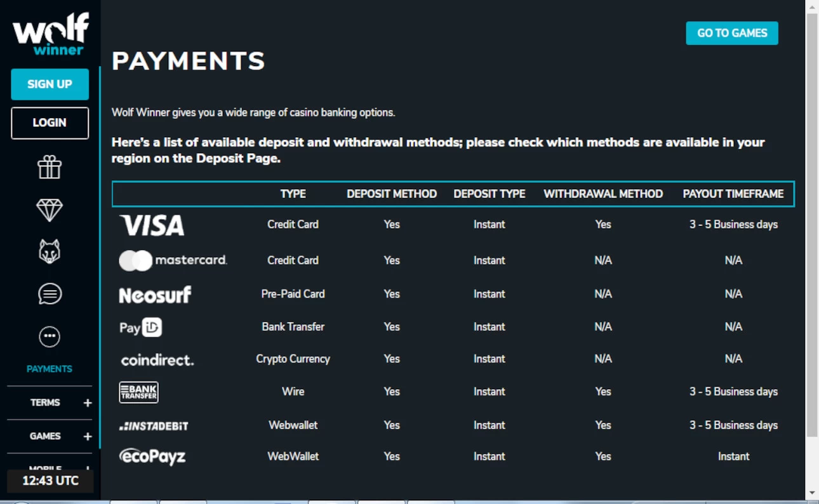The height and width of the screenshot is (504, 819).
Task: Click the PAYMENTS page heading
Action: (189, 61)
